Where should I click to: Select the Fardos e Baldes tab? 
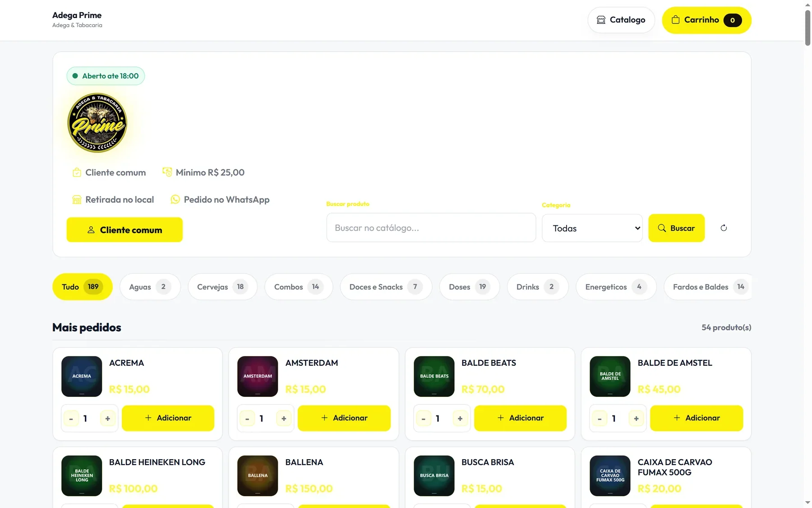tap(708, 287)
